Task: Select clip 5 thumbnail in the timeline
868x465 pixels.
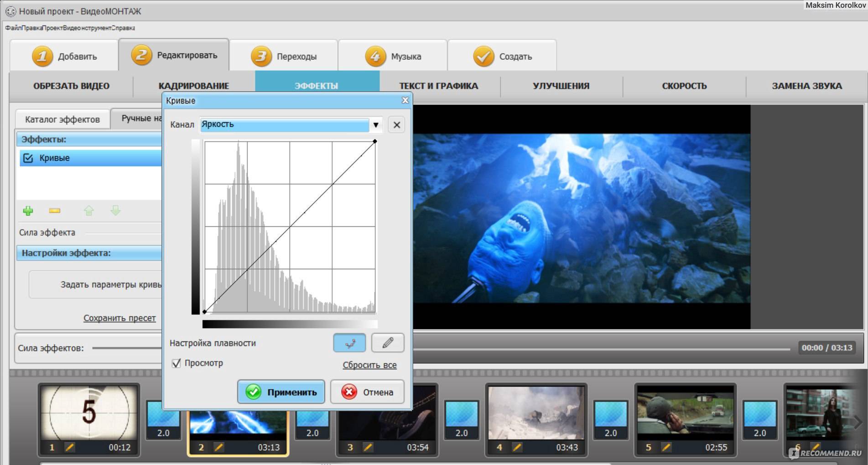Action: point(685,413)
